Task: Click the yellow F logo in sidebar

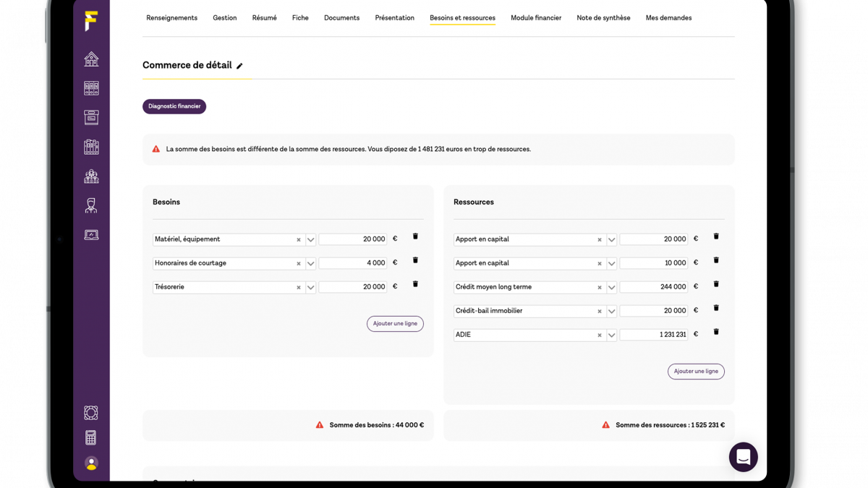Action: click(90, 21)
